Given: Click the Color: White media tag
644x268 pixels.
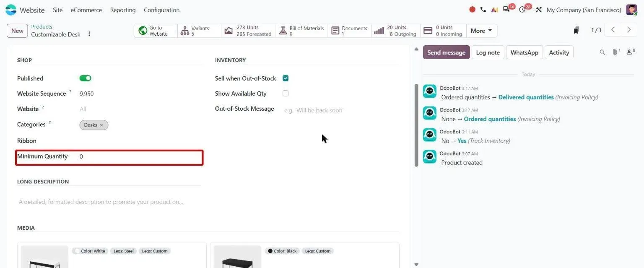Looking at the screenshot, I should tap(89, 251).
